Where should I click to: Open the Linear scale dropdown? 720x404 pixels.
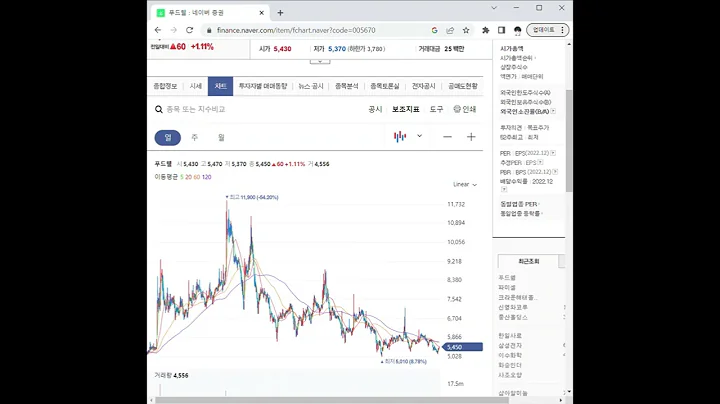coord(465,185)
